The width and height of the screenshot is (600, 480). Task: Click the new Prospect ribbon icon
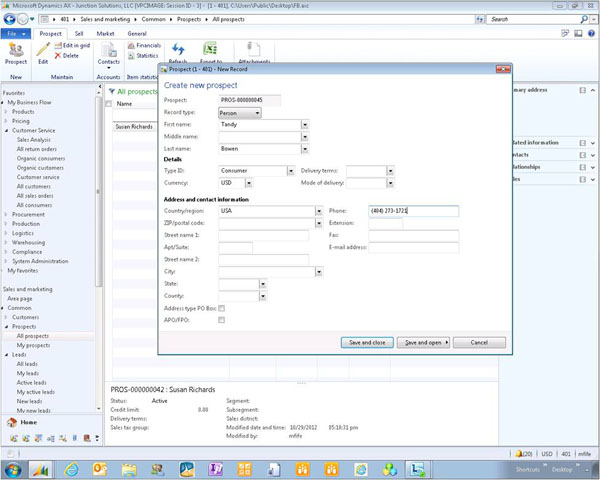pos(16,50)
